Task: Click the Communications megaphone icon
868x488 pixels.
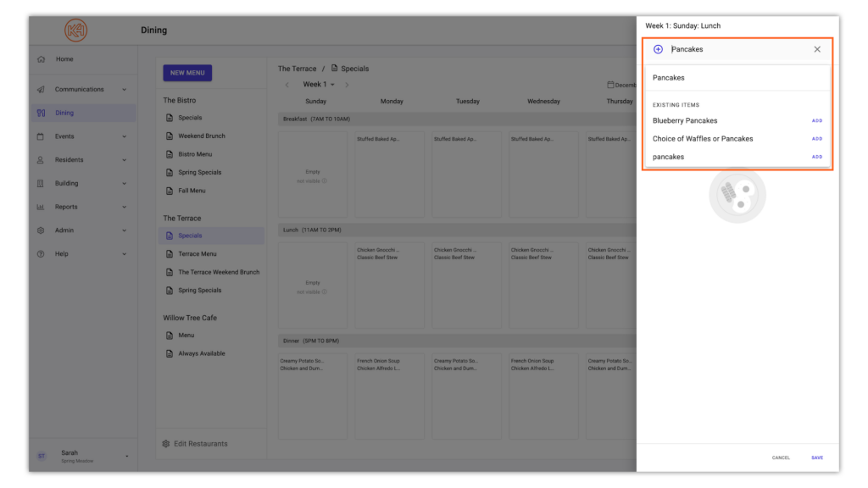Action: point(41,89)
